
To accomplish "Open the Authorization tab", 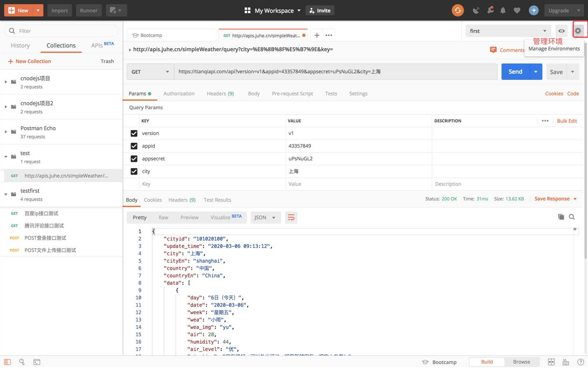I will coord(179,94).
